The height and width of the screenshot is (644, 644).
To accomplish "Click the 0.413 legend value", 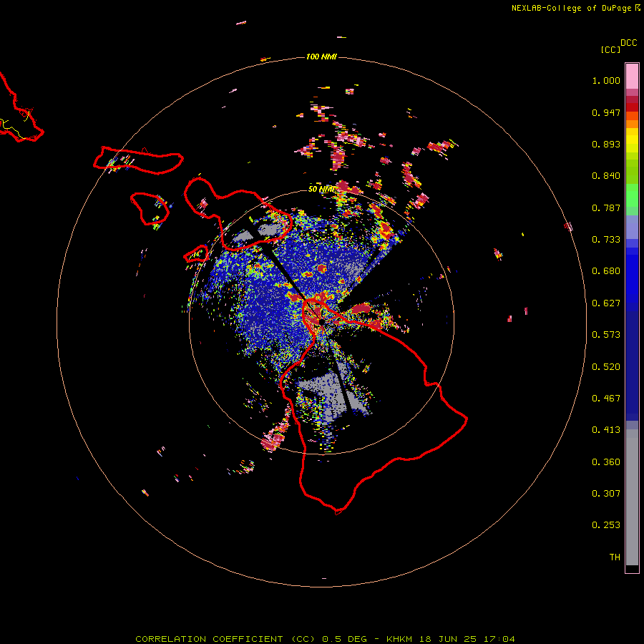I will point(606,430).
